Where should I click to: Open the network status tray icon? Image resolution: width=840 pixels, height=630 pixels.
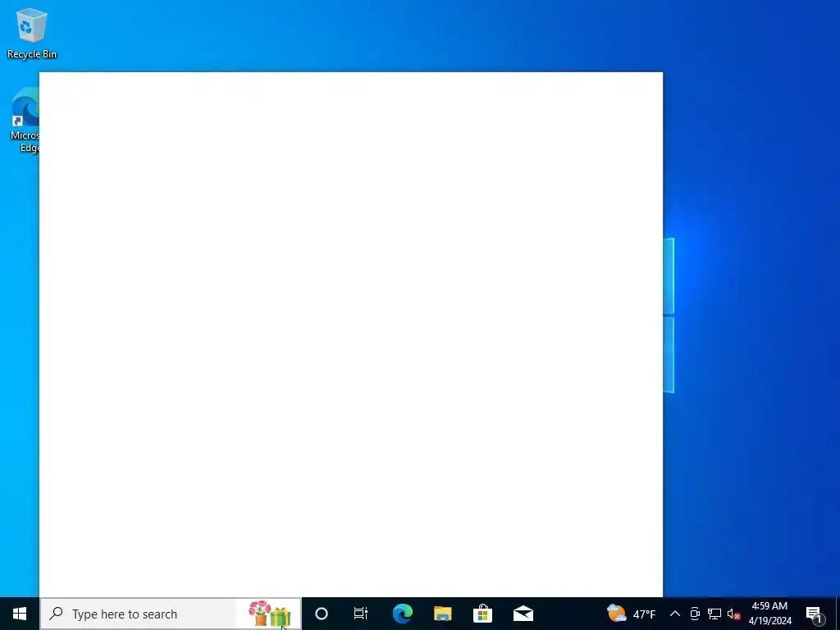click(x=714, y=614)
